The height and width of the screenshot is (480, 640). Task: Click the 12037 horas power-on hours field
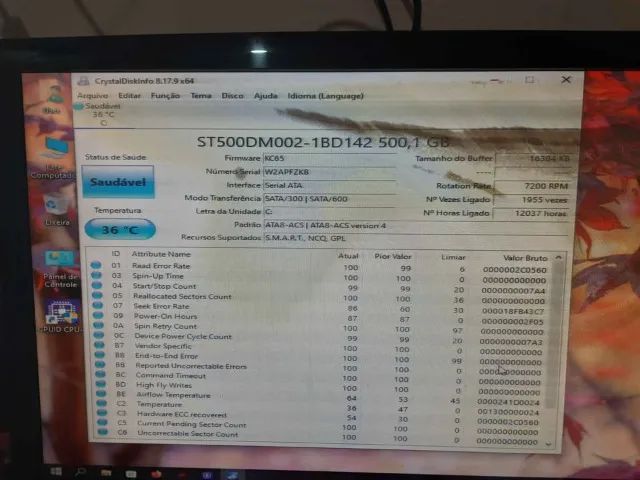[x=531, y=213]
